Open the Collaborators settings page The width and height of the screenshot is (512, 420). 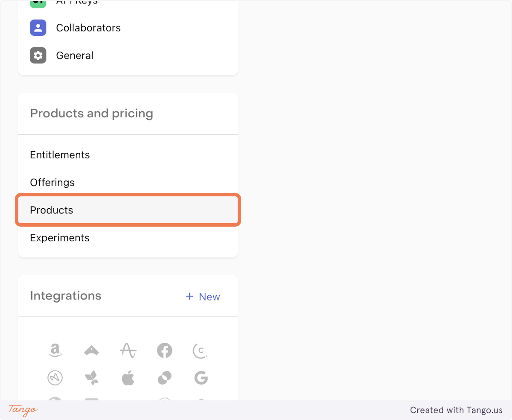[x=88, y=28]
